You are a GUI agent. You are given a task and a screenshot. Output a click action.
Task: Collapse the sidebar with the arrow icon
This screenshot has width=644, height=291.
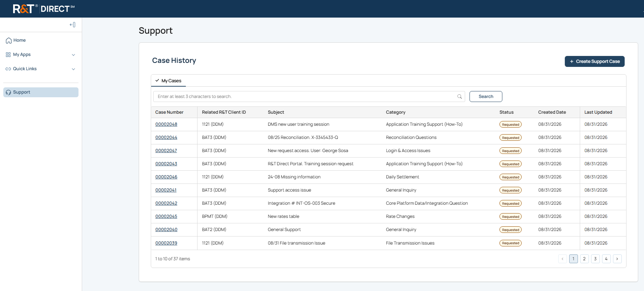[x=73, y=25]
